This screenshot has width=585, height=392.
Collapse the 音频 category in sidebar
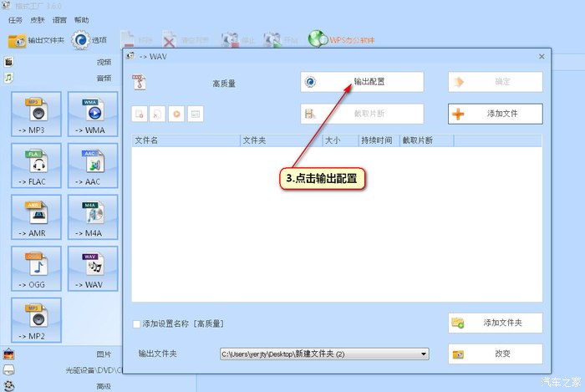tap(59, 78)
